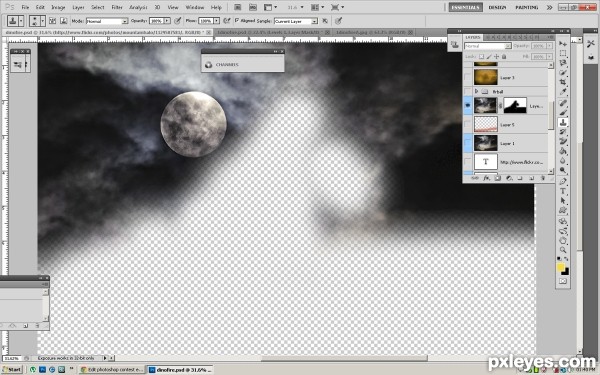Open the Flow dropdown arrow
The width and height of the screenshot is (600, 375).
(x=217, y=21)
